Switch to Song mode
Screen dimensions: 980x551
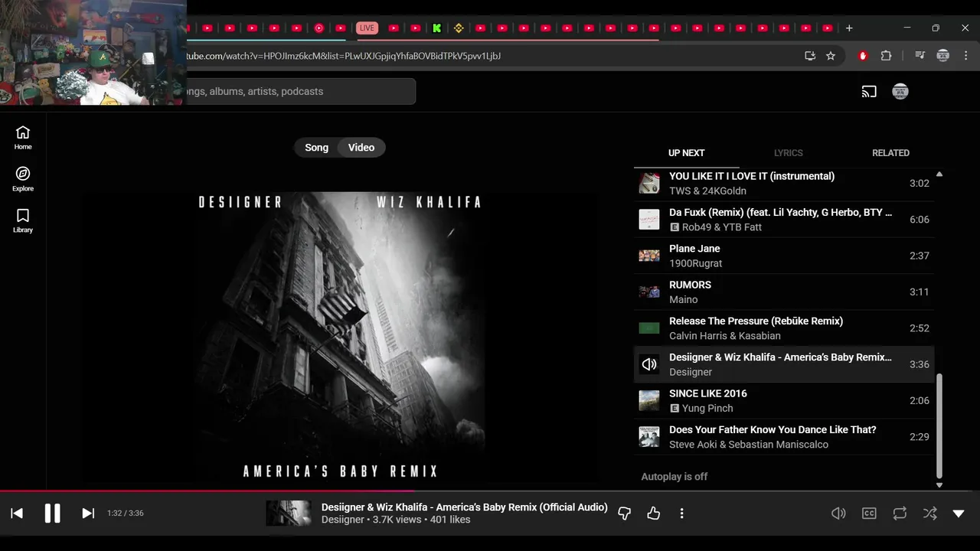[316, 148]
